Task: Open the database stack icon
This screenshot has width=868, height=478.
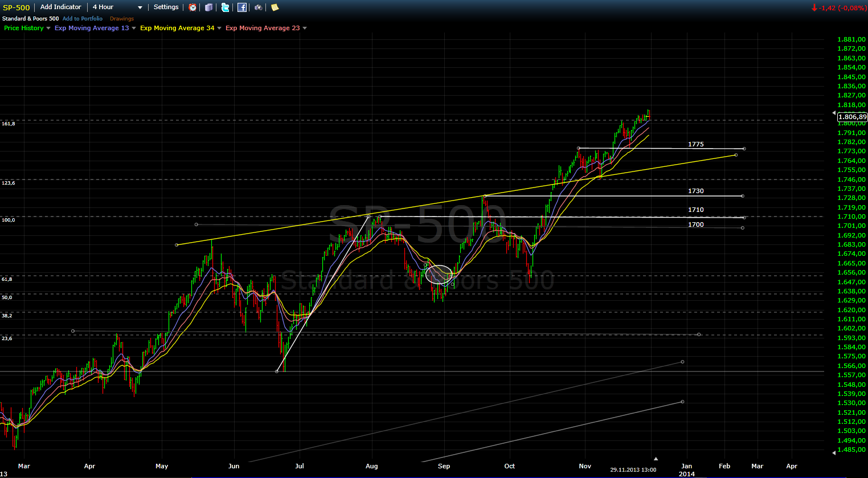Action: tap(209, 7)
